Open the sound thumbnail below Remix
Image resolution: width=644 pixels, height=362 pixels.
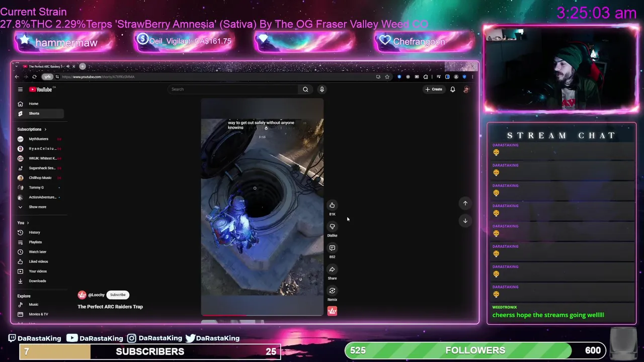point(332,311)
